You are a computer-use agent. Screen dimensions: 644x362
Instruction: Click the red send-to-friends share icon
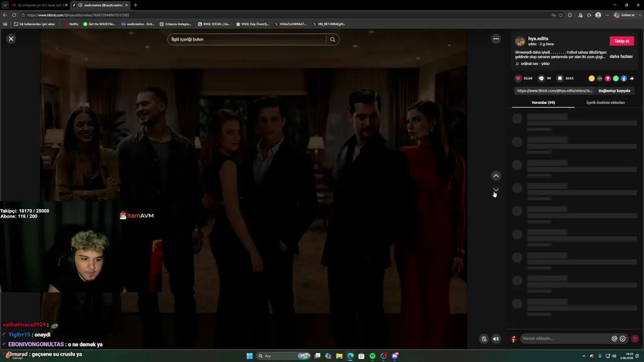608,78
